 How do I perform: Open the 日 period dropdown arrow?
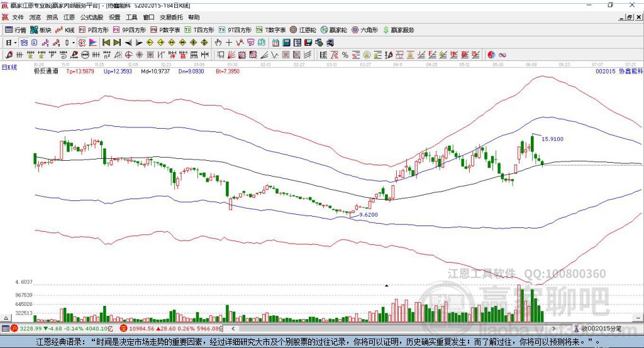click(15, 43)
